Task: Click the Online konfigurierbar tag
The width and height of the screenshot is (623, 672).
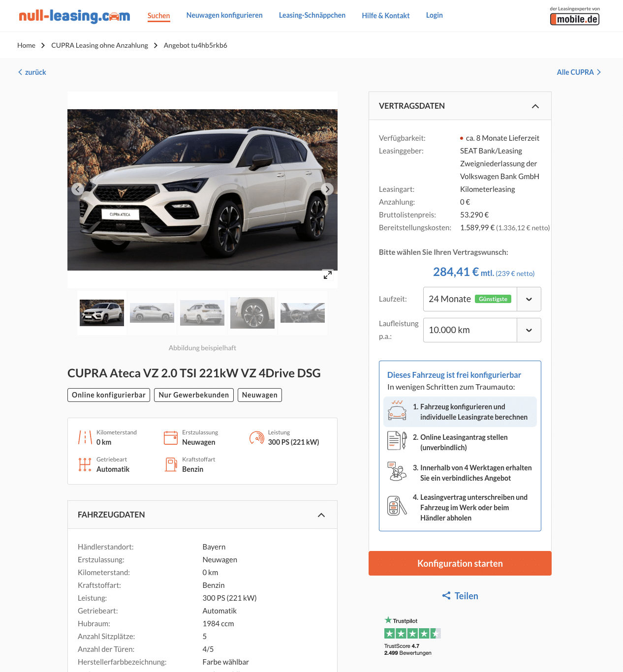Action: pyautogui.click(x=109, y=395)
